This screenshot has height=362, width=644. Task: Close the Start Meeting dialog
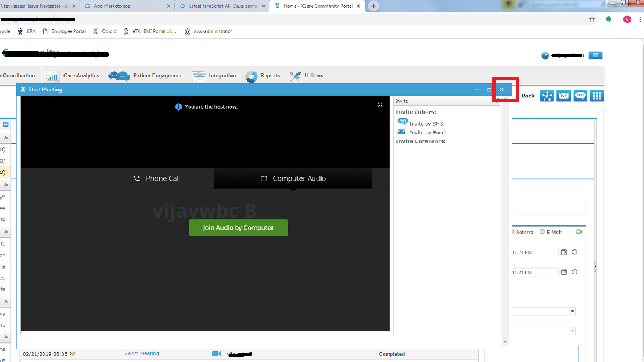[x=501, y=90]
